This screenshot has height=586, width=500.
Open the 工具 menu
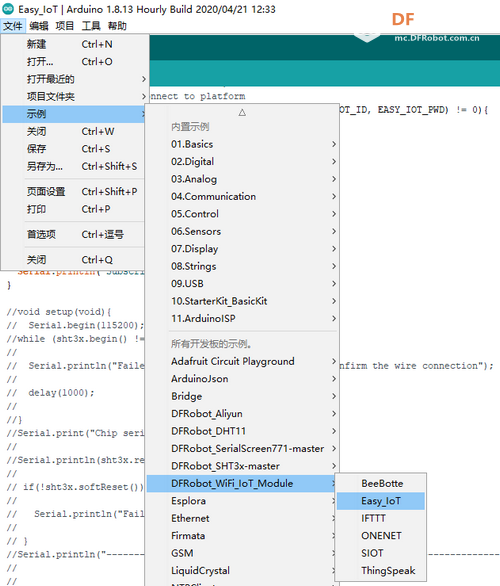pyautogui.click(x=91, y=26)
